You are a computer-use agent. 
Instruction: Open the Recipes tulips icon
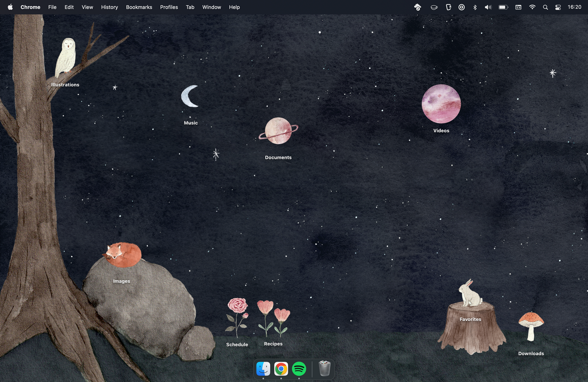[x=273, y=318]
